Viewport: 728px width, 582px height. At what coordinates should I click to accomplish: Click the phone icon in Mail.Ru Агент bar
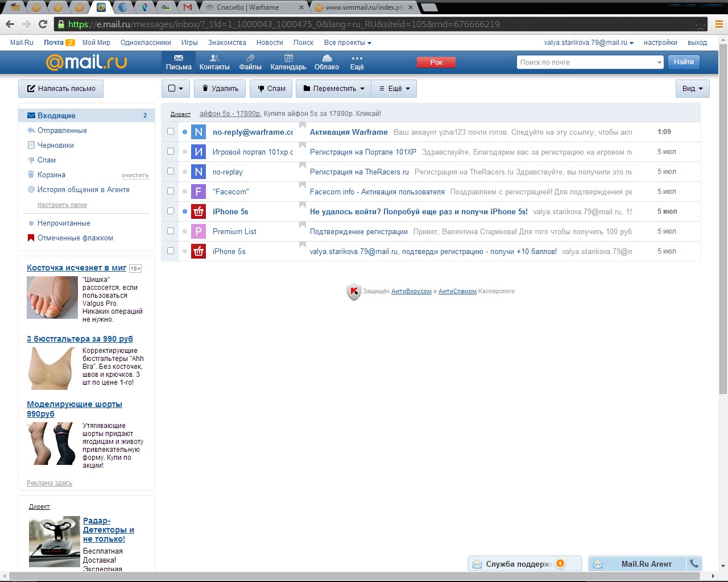pyautogui.click(x=694, y=564)
